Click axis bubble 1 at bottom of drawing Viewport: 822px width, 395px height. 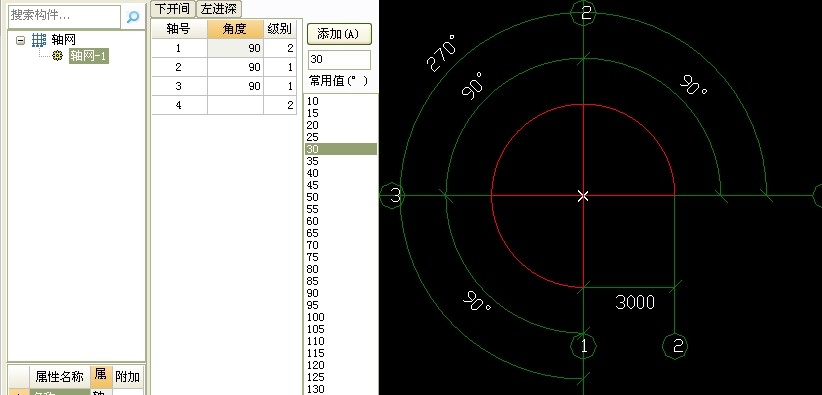[583, 346]
